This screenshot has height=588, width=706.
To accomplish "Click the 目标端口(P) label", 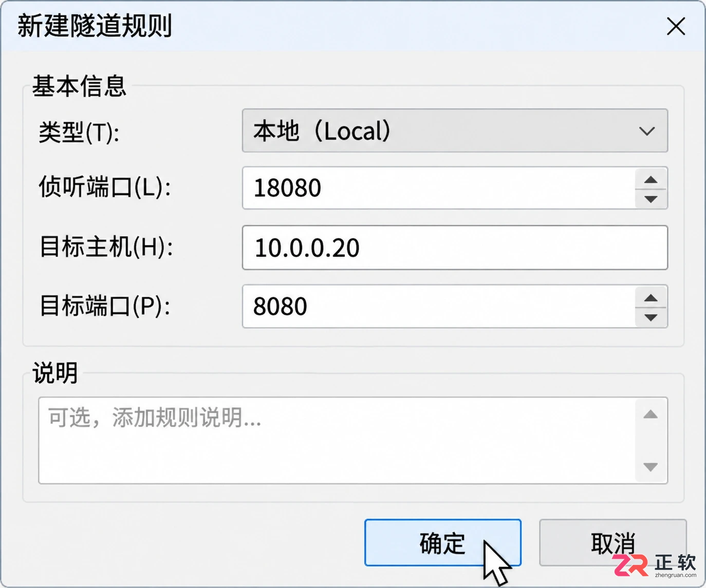I will pyautogui.click(x=105, y=306).
